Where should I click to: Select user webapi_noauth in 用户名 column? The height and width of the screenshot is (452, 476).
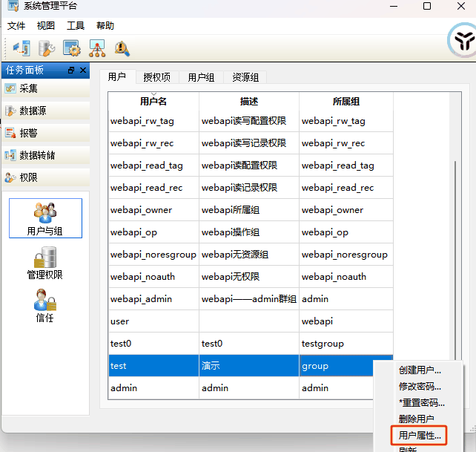(153, 277)
